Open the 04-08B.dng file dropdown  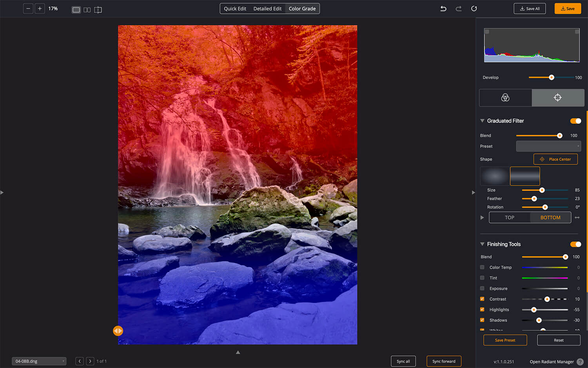[x=39, y=361]
